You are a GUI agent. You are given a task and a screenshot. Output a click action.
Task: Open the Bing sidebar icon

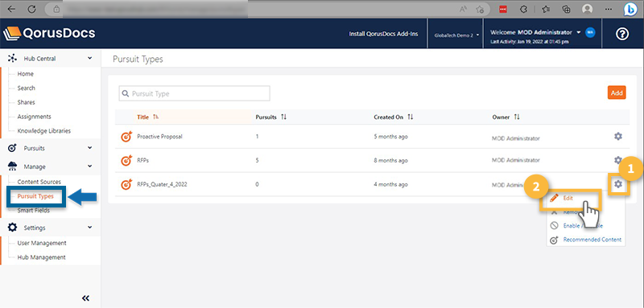coord(630,9)
